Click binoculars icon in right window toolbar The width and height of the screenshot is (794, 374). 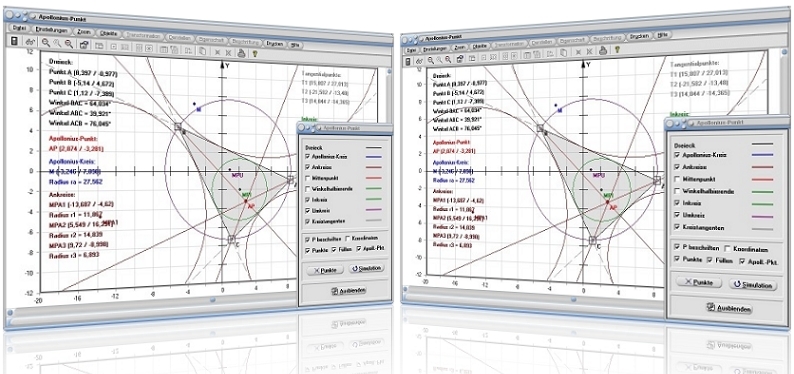pyautogui.click(x=419, y=62)
